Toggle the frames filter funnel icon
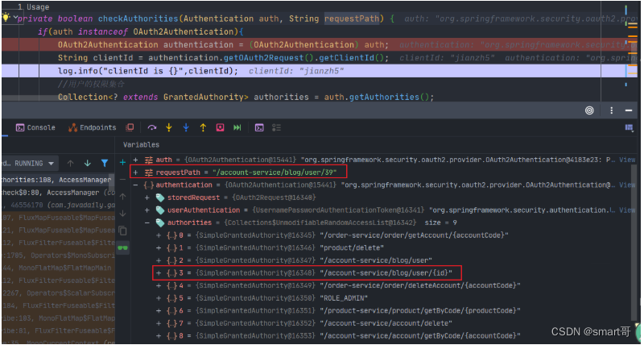Screen dimensions: 644x345 pyautogui.click(x=105, y=164)
